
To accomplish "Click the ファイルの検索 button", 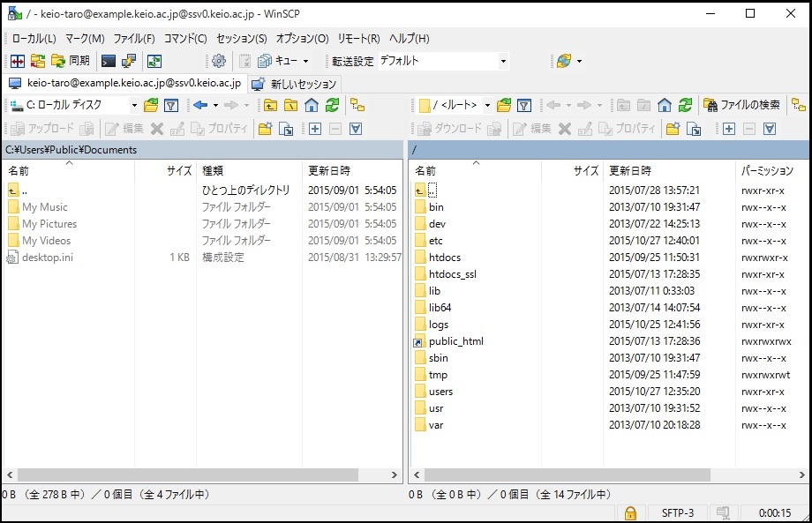I will 742,105.
